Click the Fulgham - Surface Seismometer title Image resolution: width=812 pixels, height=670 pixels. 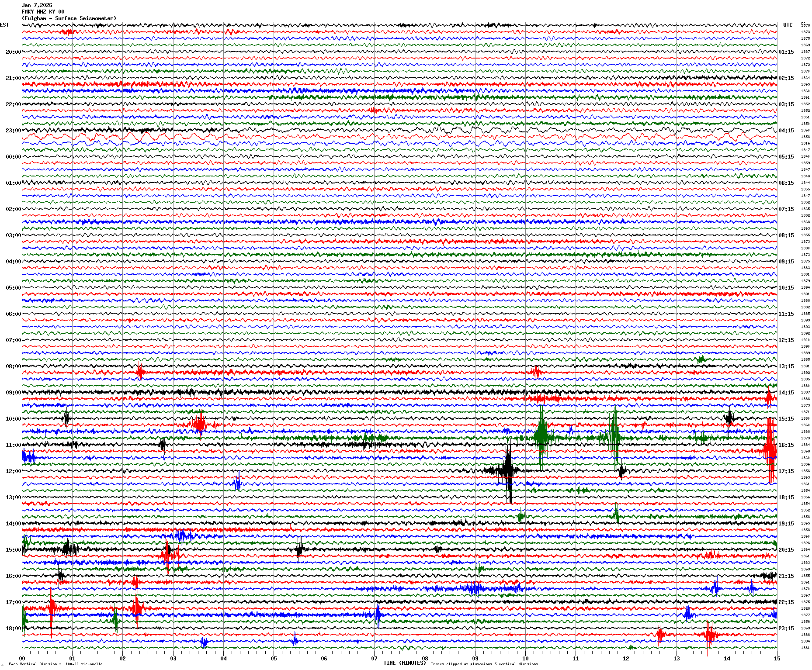pyautogui.click(x=69, y=18)
